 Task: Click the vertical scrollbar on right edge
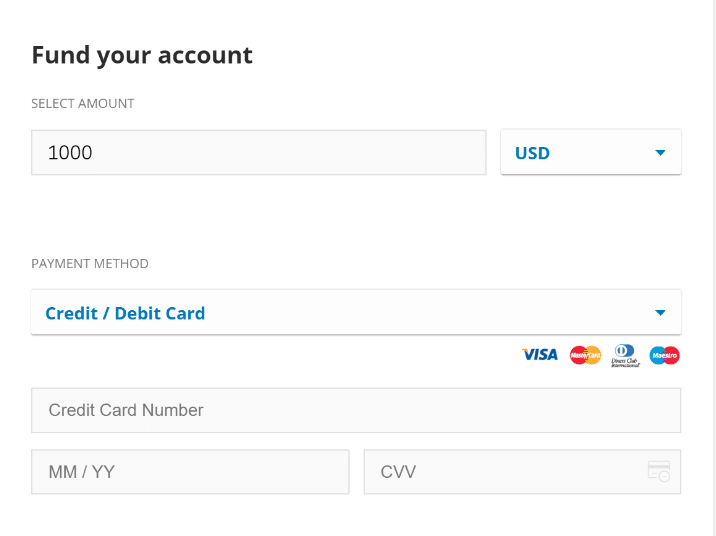[714, 268]
